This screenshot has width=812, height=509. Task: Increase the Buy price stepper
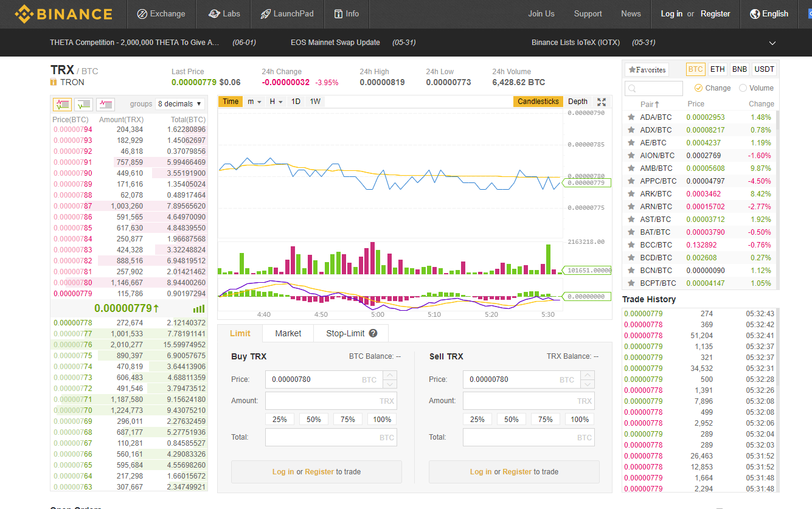click(390, 375)
